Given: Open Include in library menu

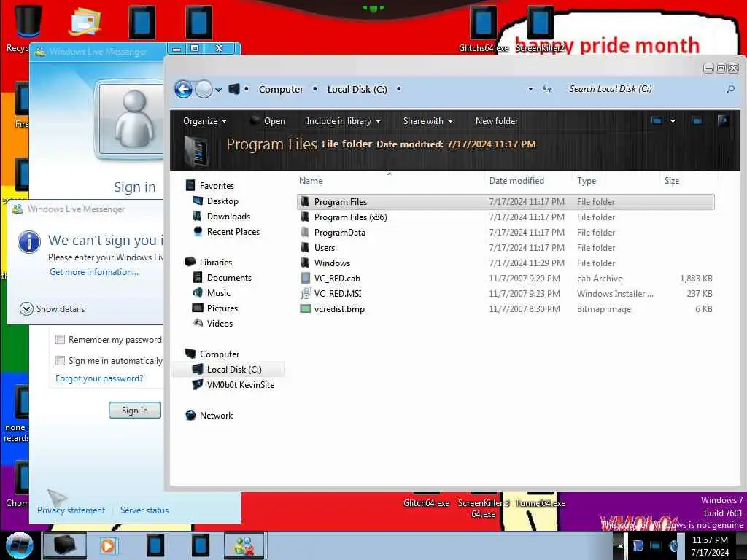Looking at the screenshot, I should pos(344,121).
